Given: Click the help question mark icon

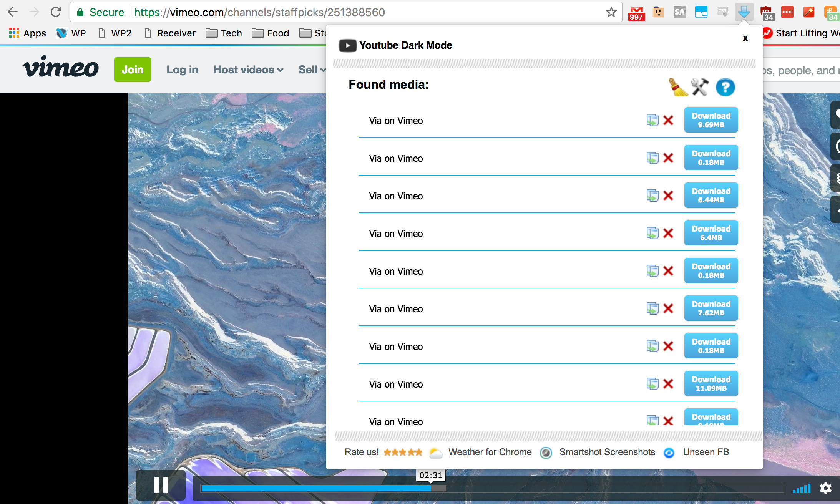Looking at the screenshot, I should tap(725, 87).
